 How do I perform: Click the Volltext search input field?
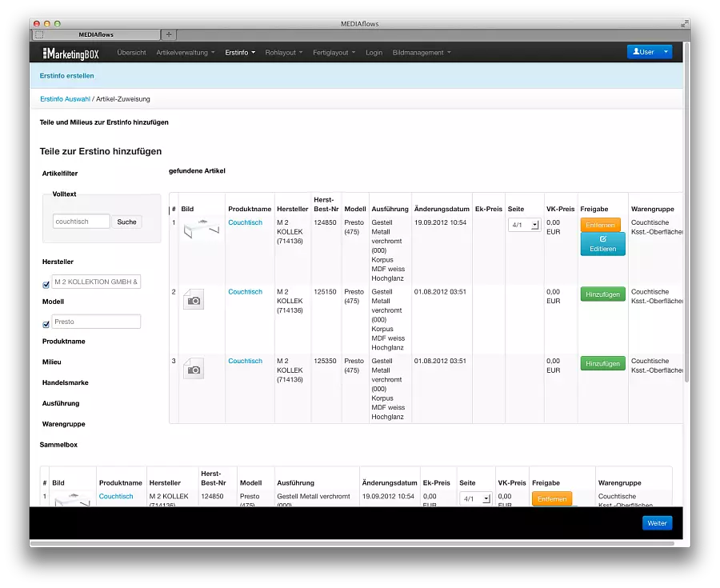click(x=82, y=222)
